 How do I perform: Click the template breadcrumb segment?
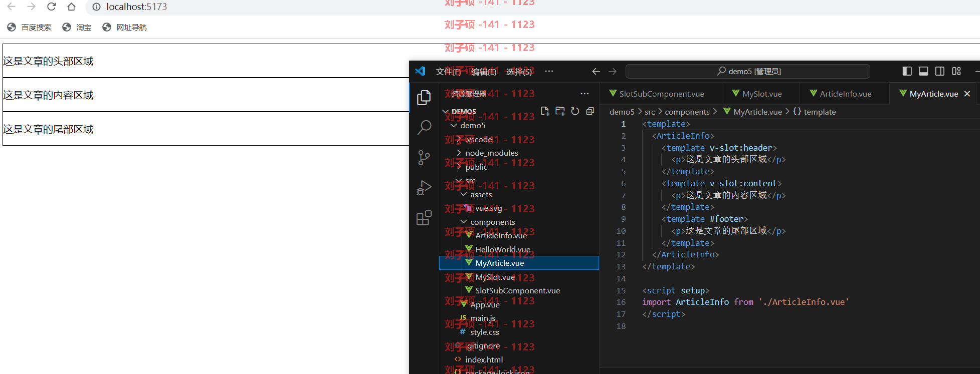815,112
